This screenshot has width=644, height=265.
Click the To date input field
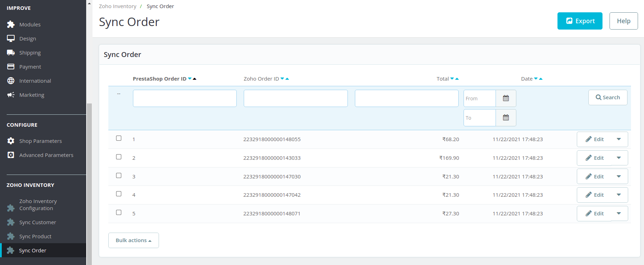(x=480, y=118)
